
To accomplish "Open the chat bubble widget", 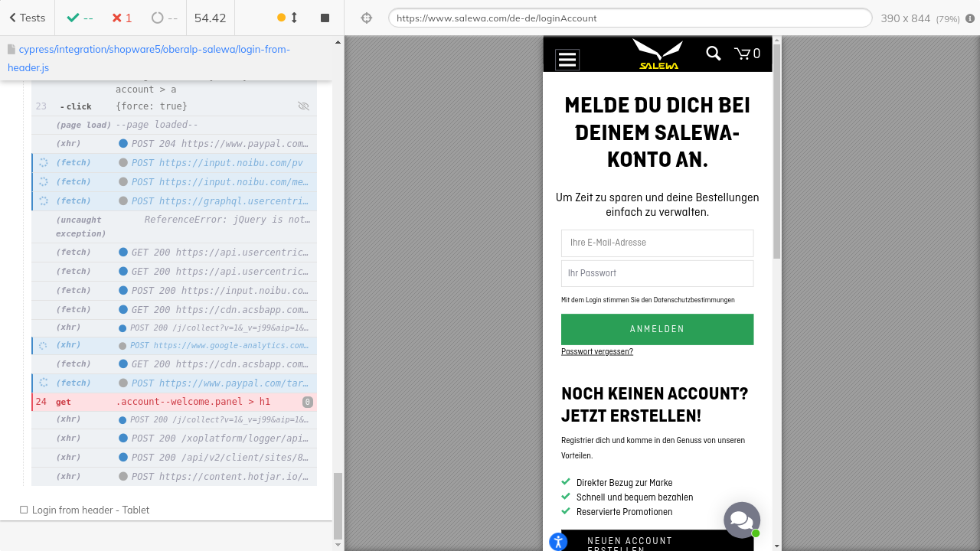I will pos(741,520).
